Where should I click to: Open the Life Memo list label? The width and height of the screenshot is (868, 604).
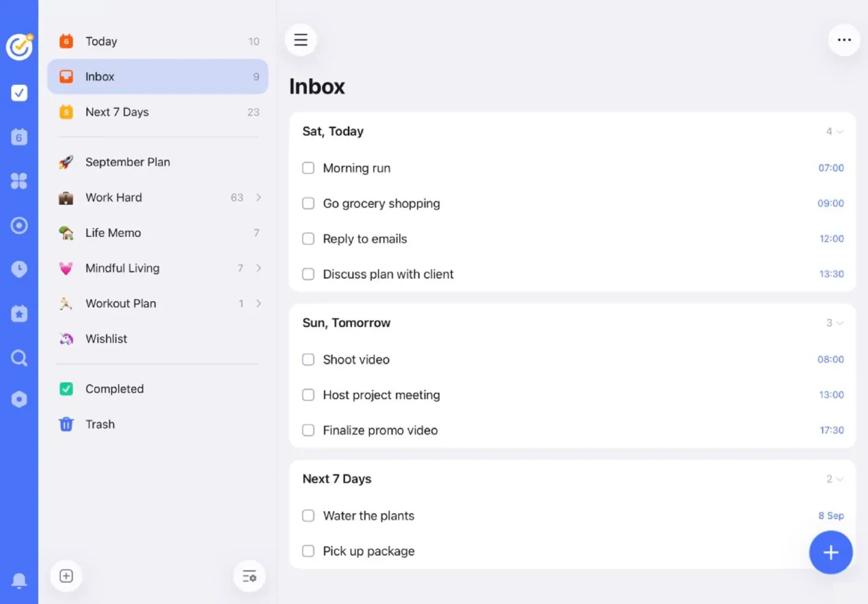[x=113, y=233]
